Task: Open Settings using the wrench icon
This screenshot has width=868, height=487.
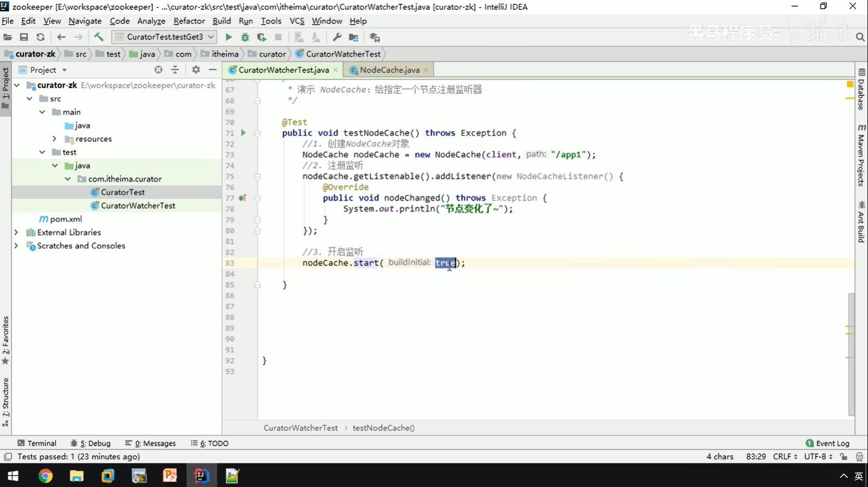Action: 337,37
